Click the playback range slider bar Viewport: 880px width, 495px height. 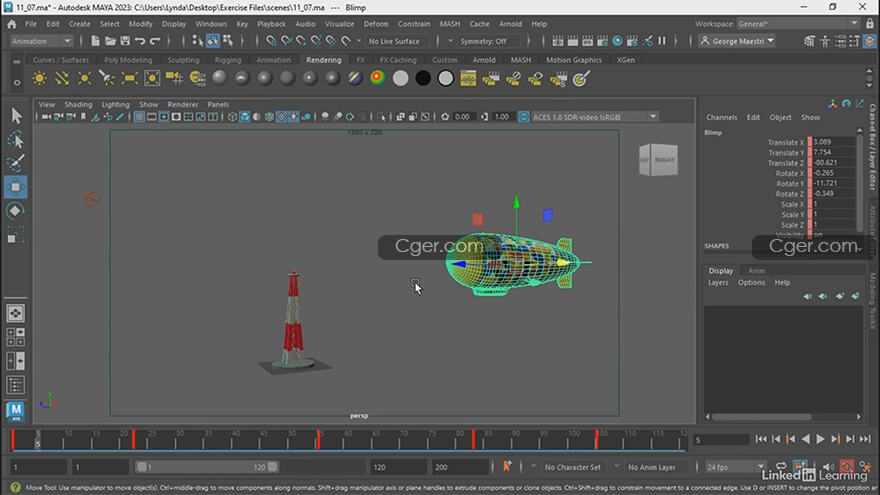(207, 467)
